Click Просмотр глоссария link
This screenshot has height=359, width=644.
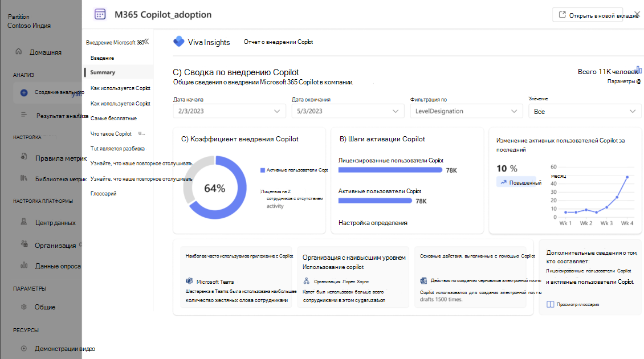578,304
